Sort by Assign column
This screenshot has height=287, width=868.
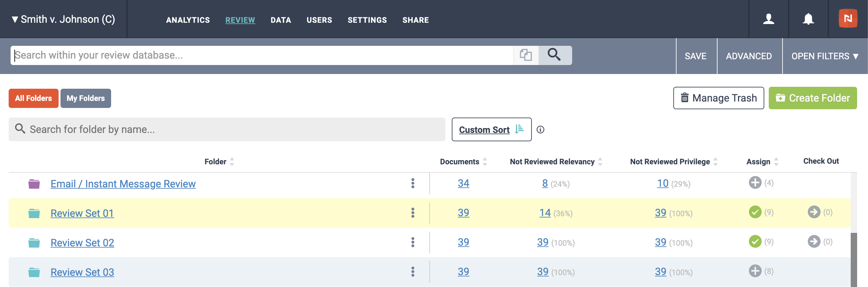(x=762, y=161)
